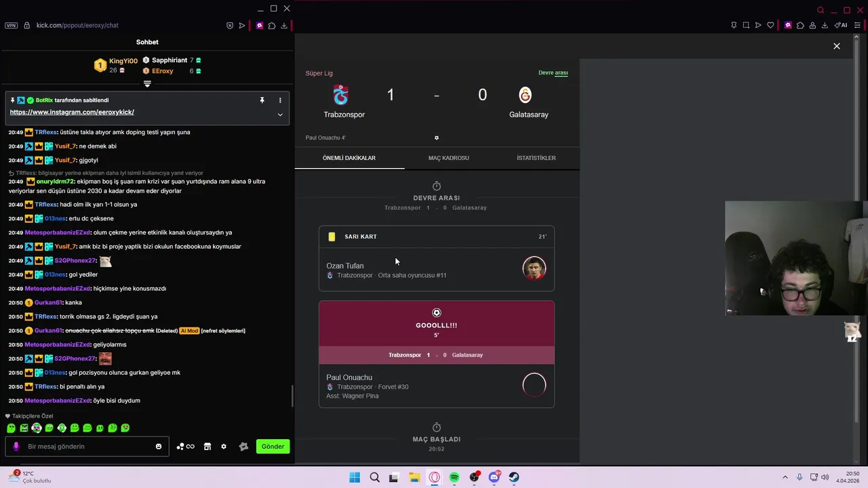Click the pinned message pin icon
The height and width of the screenshot is (488, 868).
pos(262,100)
